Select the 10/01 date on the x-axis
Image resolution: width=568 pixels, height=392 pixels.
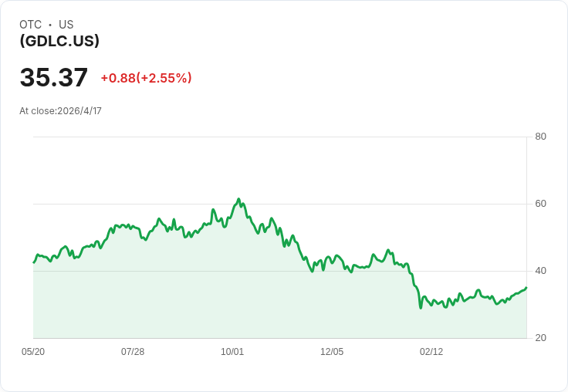pyautogui.click(x=232, y=352)
